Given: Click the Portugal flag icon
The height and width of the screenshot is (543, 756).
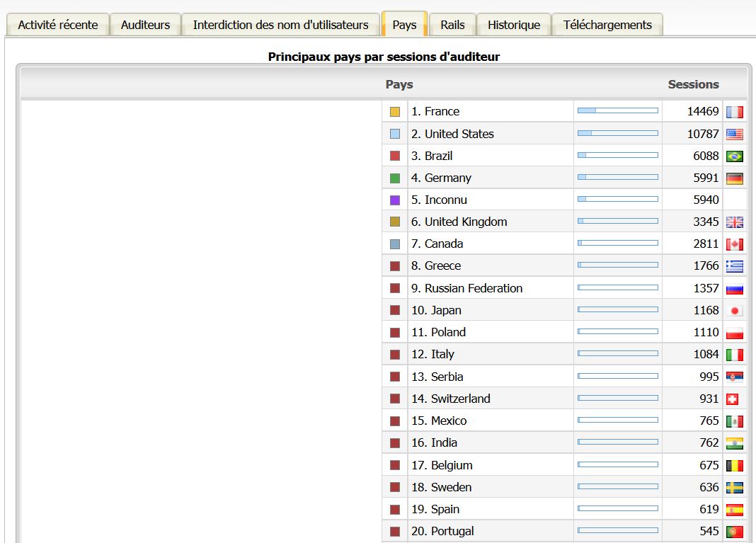Looking at the screenshot, I should [x=734, y=532].
